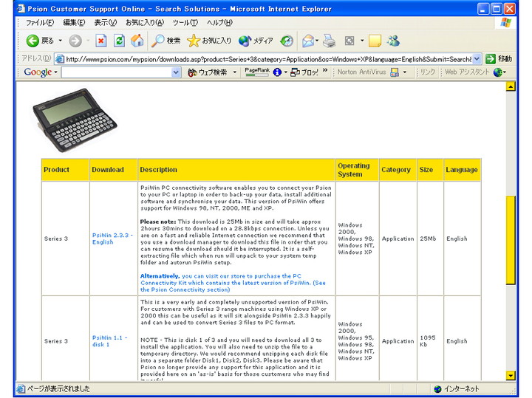Image resolution: width=532 pixels, height=398 pixels.
Task: Click the page URL in the address bar
Action: click(x=268, y=59)
